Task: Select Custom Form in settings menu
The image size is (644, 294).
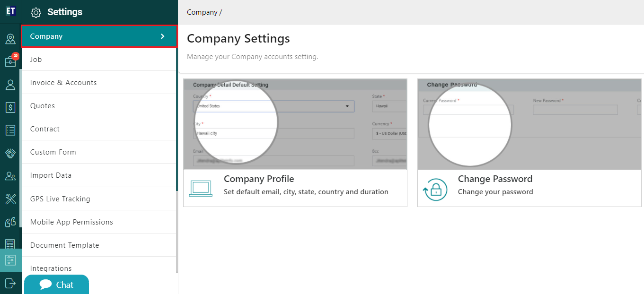Action: click(99, 152)
